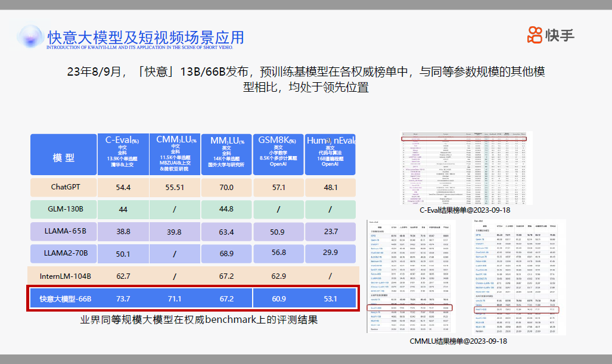Click 快意大模型-66B's MMLU score 67.2

click(x=226, y=299)
